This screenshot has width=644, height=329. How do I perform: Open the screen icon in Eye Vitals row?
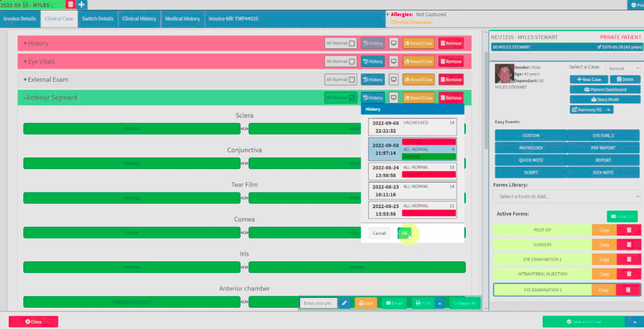coord(393,61)
